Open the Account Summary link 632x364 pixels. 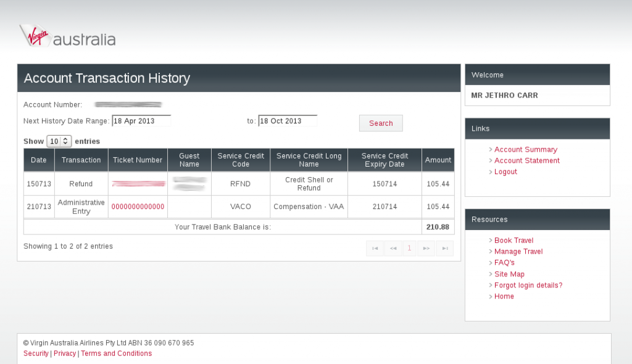tap(526, 149)
